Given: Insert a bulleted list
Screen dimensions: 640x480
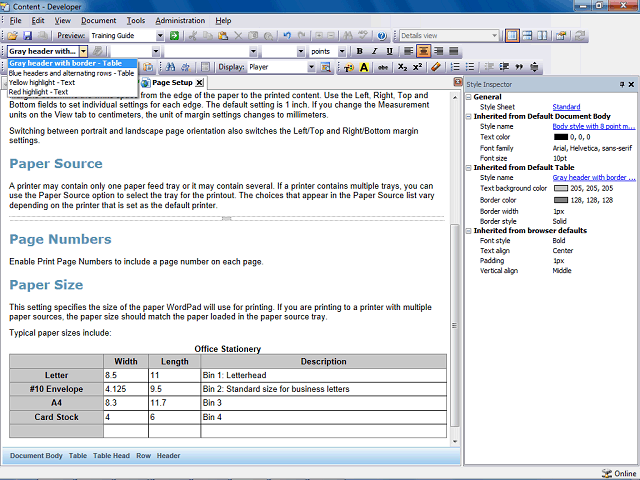Looking at the screenshot, I should click(x=470, y=67).
